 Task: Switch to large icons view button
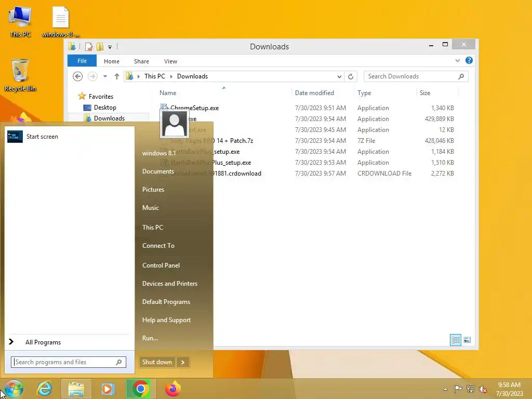click(x=467, y=340)
